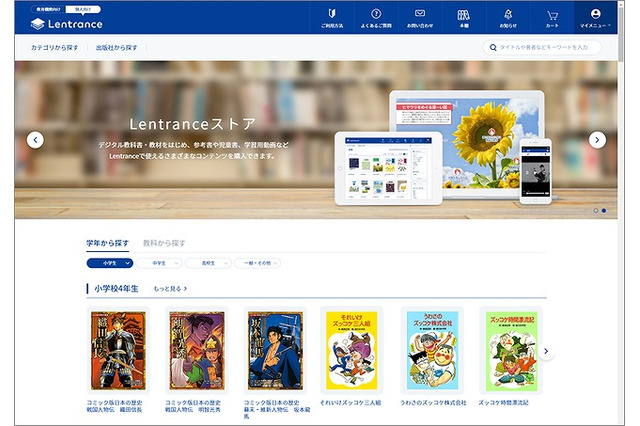Expand the 小学生 grade dropdown
The height and width of the screenshot is (426, 640).
110,263
